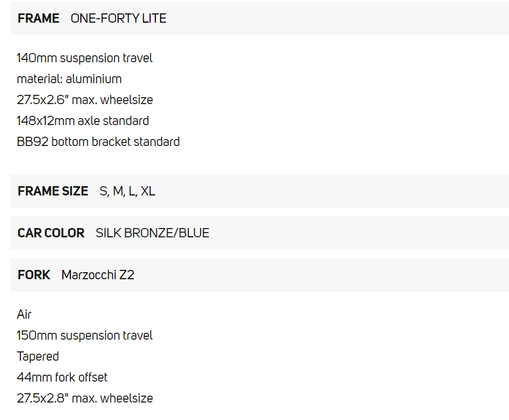The width and height of the screenshot is (509, 420).
Task: Select the 44mm fork offset line
Action: (62, 378)
